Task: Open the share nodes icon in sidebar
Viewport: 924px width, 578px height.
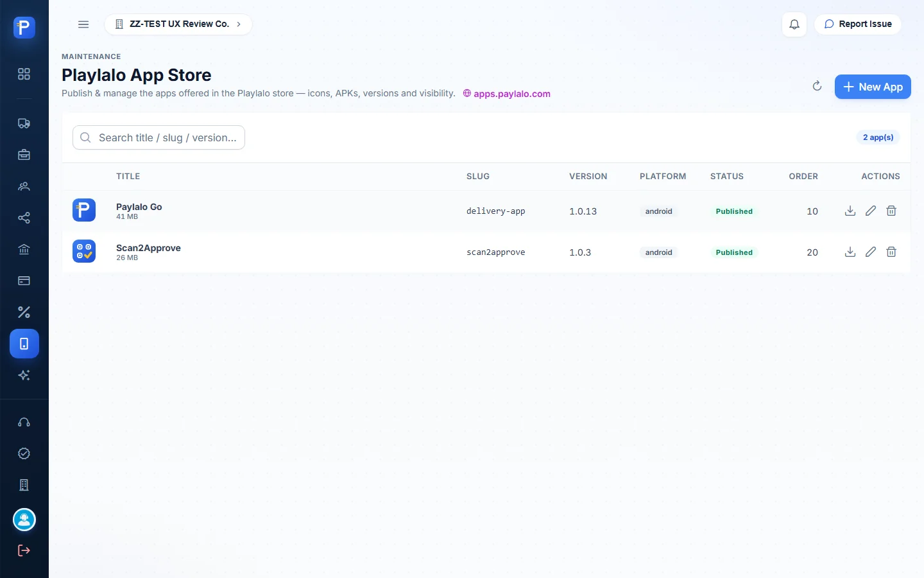Action: coord(24,218)
